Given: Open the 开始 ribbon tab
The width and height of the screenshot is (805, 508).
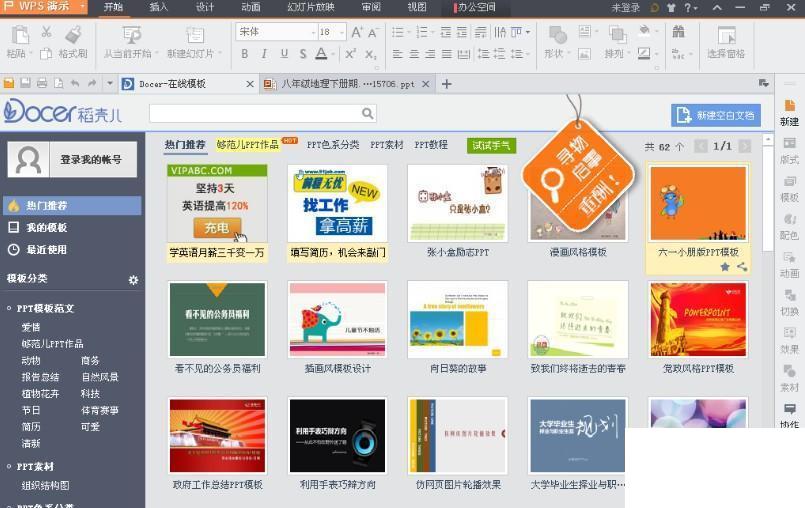Looking at the screenshot, I should pos(113,7).
